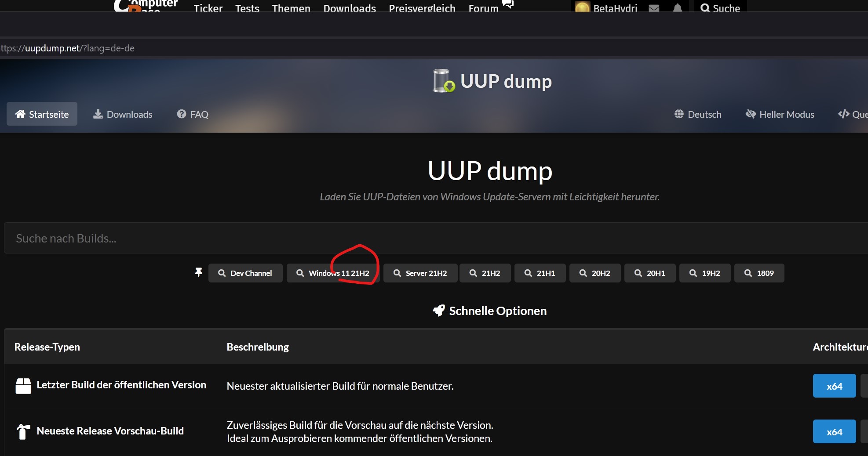Click the Suche nach Builds search field
This screenshot has width=868, height=456.
(x=436, y=238)
